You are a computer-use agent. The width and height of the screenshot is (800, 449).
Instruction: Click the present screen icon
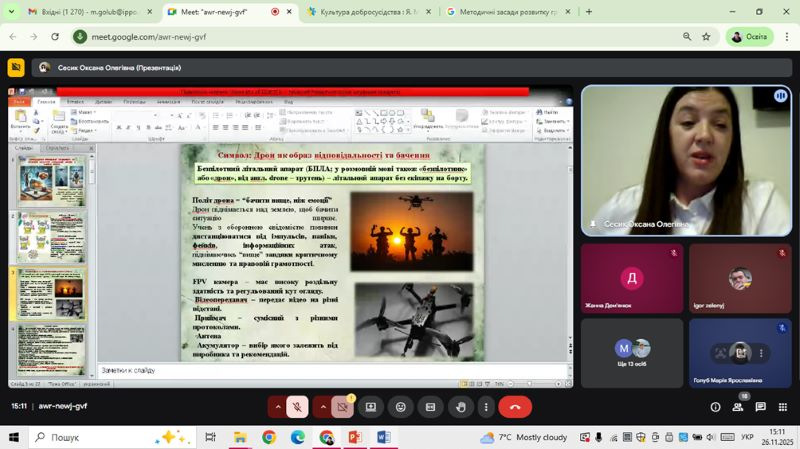tap(371, 407)
